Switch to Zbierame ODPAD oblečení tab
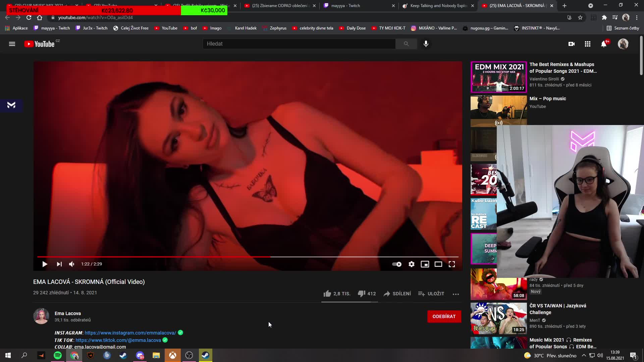Screen dimensions: 644x362 pos(279,6)
